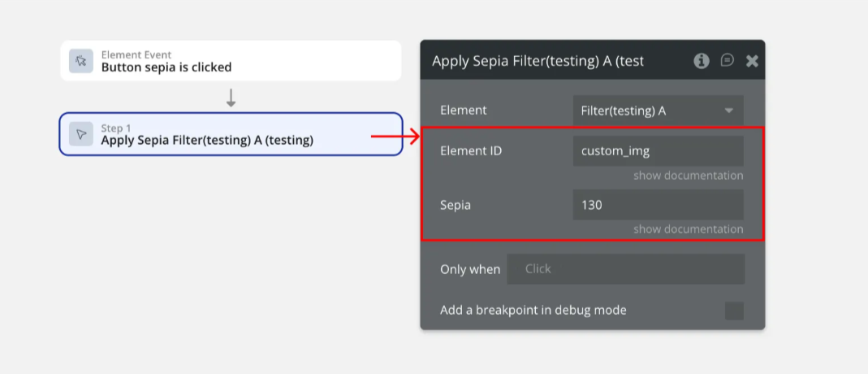Click the Sepia value field showing 130

658,205
